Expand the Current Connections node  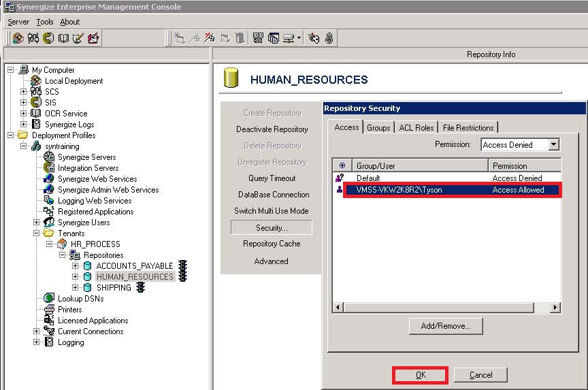pos(36,331)
